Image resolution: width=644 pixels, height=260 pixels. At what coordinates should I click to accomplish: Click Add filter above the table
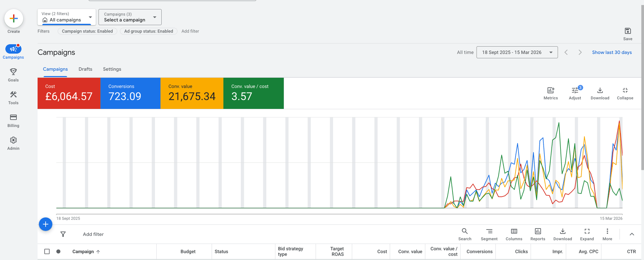(93, 234)
